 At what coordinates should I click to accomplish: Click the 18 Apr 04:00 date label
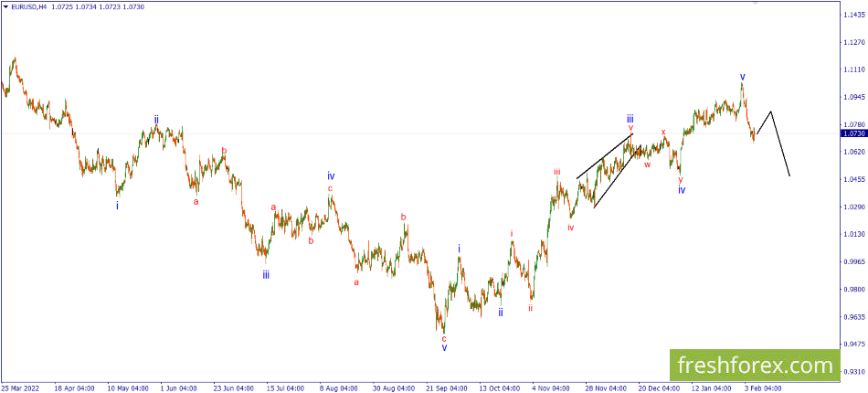[75, 388]
